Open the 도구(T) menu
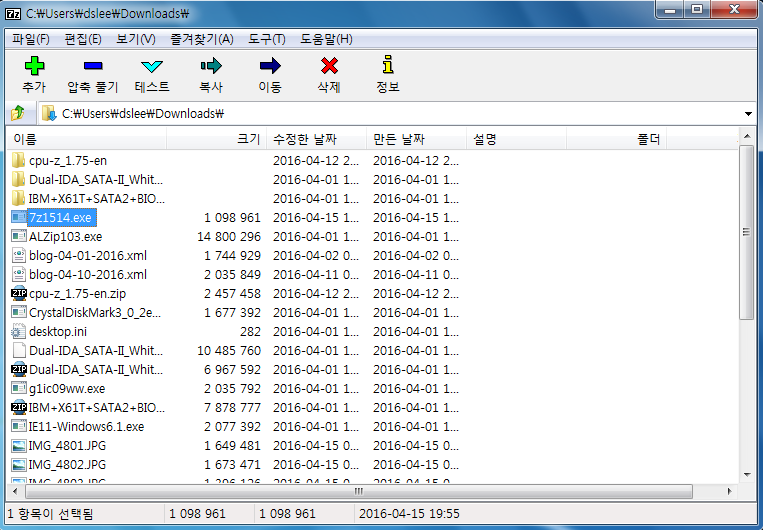 tap(267, 39)
